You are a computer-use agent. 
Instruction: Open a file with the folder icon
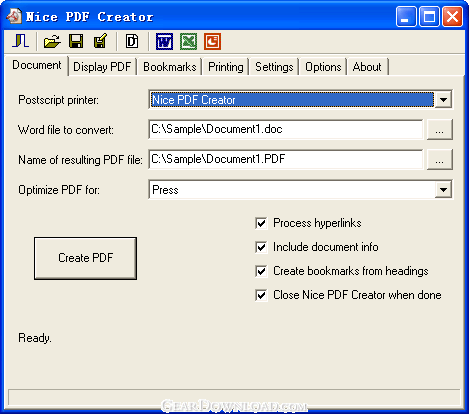pos(52,42)
